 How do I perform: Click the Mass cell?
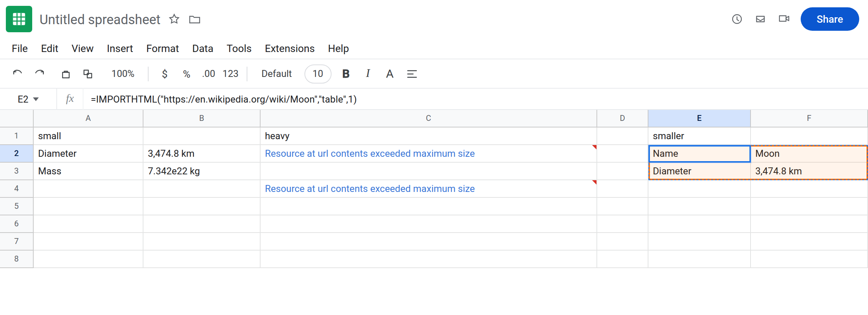tap(88, 171)
